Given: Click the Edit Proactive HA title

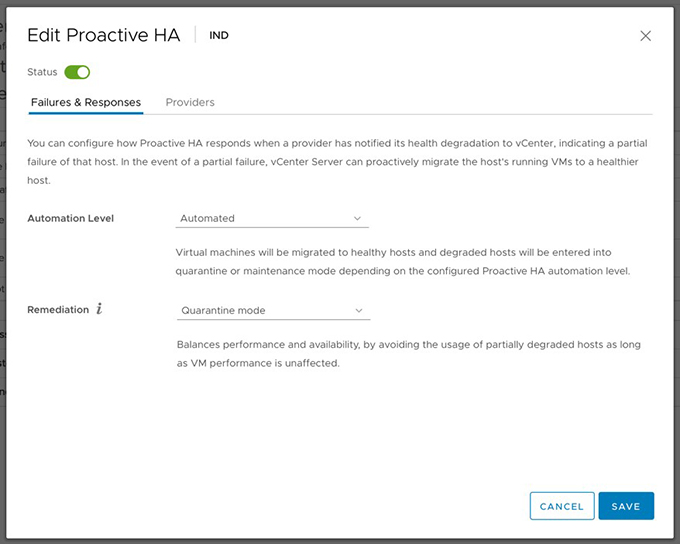Looking at the screenshot, I should point(104,35).
